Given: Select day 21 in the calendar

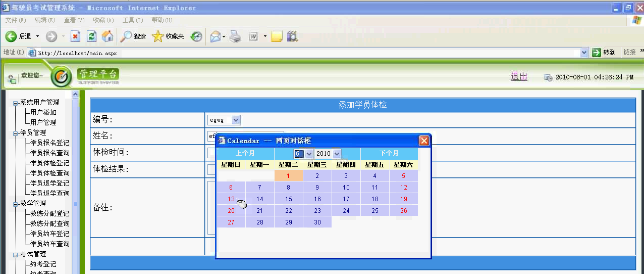Looking at the screenshot, I should point(259,210).
